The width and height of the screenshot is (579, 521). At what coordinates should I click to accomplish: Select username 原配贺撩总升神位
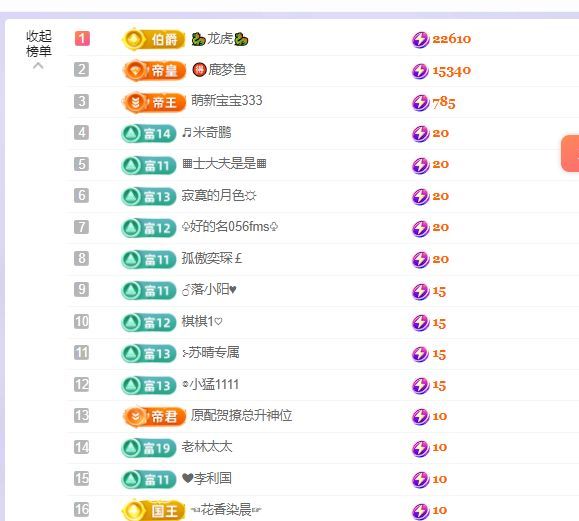241,415
